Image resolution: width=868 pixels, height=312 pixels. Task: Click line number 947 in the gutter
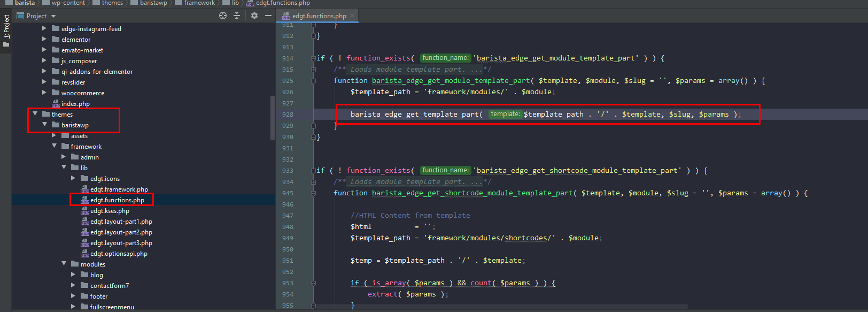[x=288, y=216]
